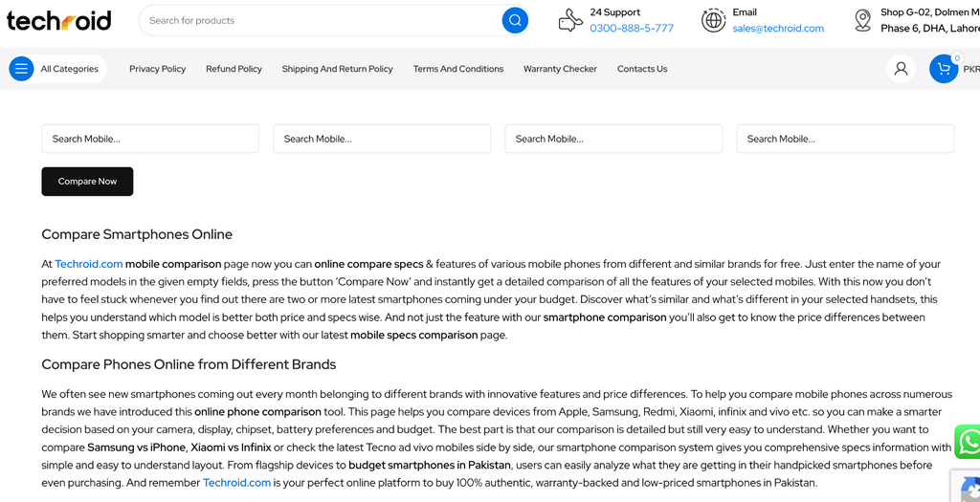The width and height of the screenshot is (980, 502).
Task: Open the WhatsApp chat icon
Action: click(x=969, y=442)
